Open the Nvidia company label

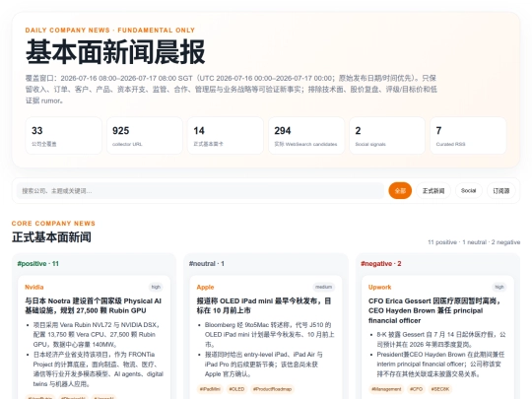[x=34, y=287]
